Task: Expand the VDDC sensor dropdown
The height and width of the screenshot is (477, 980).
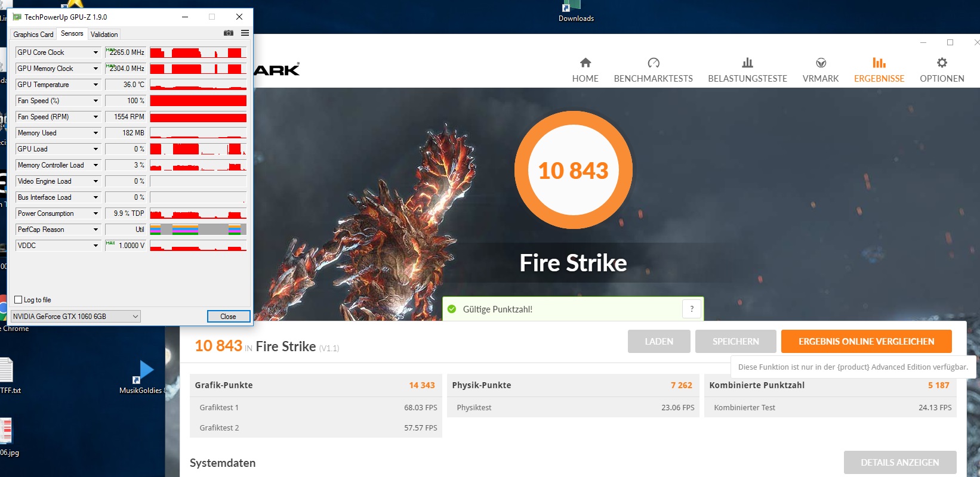Action: pos(95,246)
